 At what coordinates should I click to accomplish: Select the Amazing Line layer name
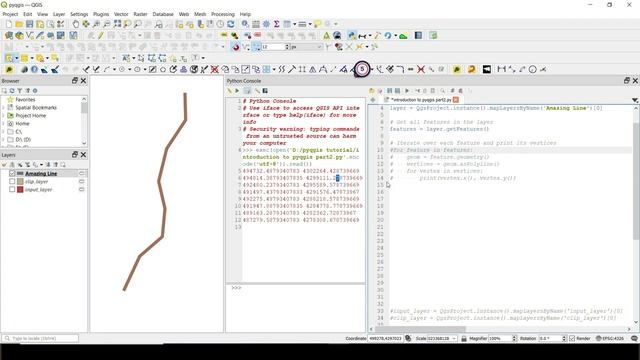point(41,173)
